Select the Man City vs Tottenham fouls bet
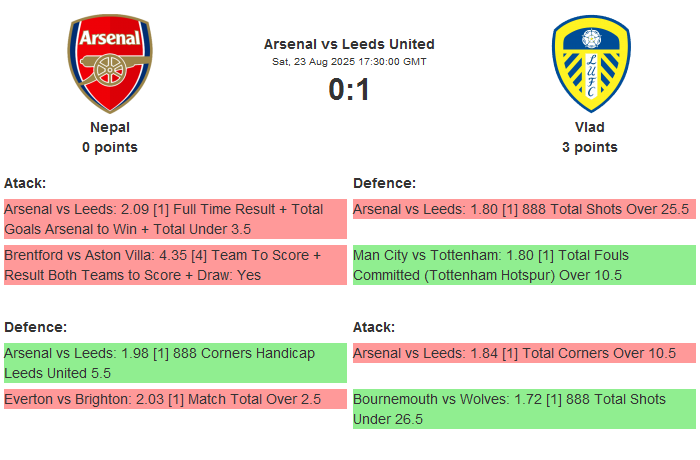Image resolution: width=700 pixels, height=460 pixels. click(523, 265)
